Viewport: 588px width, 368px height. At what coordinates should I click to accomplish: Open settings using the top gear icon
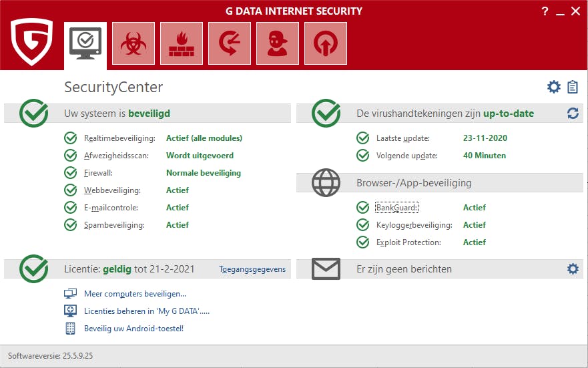click(553, 87)
